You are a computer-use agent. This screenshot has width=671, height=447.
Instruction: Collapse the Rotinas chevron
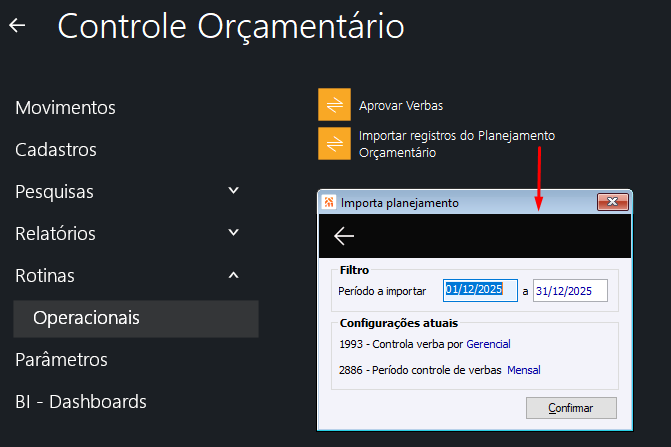(x=233, y=275)
